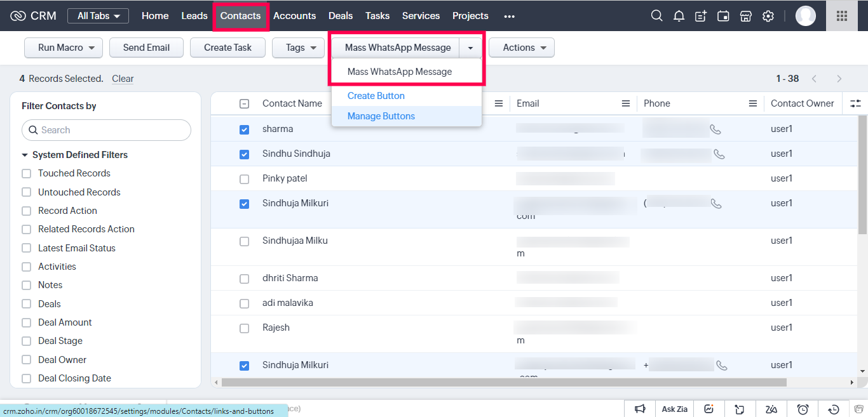Open the notifications bell icon
The height and width of the screenshot is (417, 868).
(679, 16)
